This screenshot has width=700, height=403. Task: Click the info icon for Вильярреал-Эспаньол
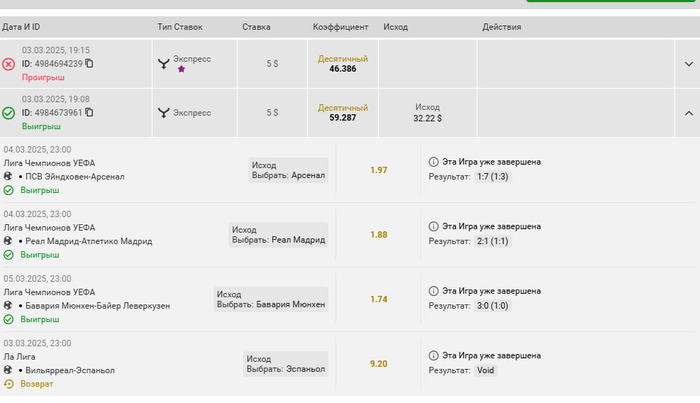[x=434, y=355]
